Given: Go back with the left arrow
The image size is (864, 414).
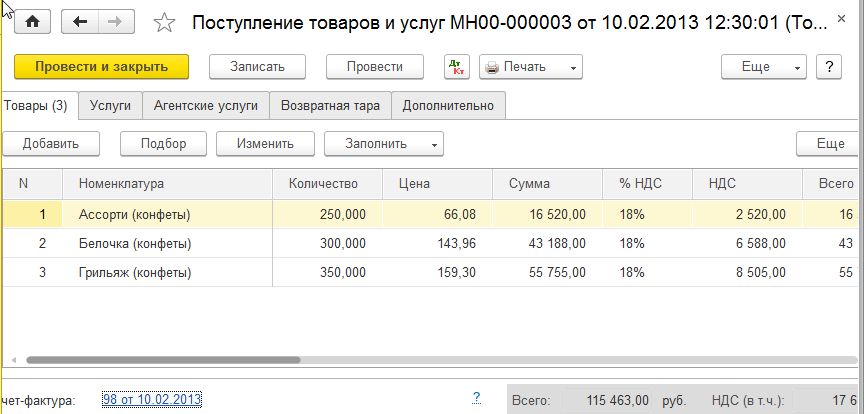Looking at the screenshot, I should 82,22.
